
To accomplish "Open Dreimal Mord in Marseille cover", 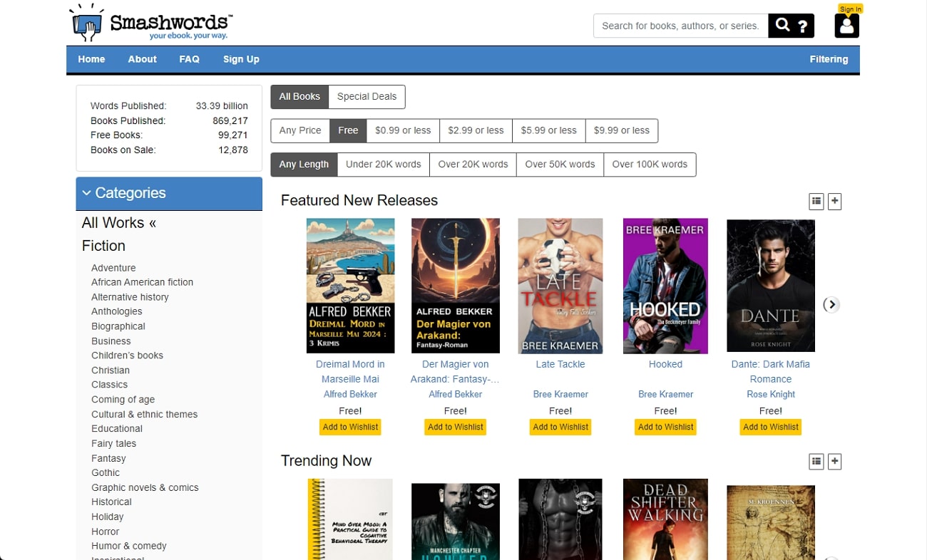I will tap(350, 286).
